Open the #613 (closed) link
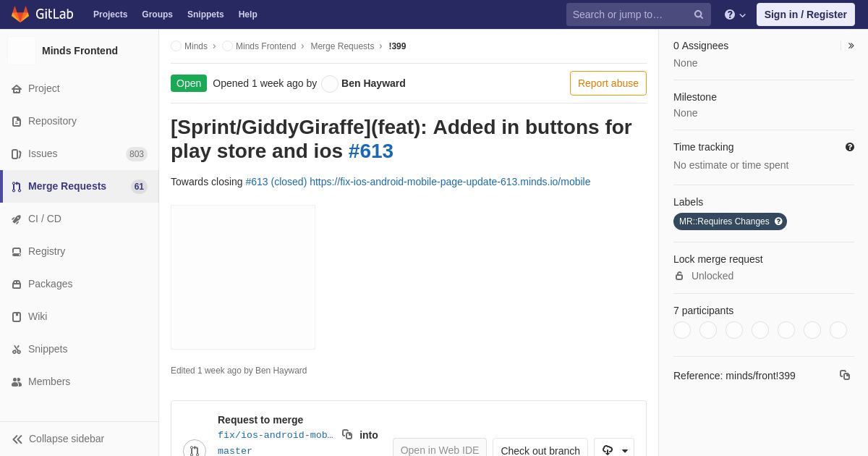 pyautogui.click(x=276, y=182)
